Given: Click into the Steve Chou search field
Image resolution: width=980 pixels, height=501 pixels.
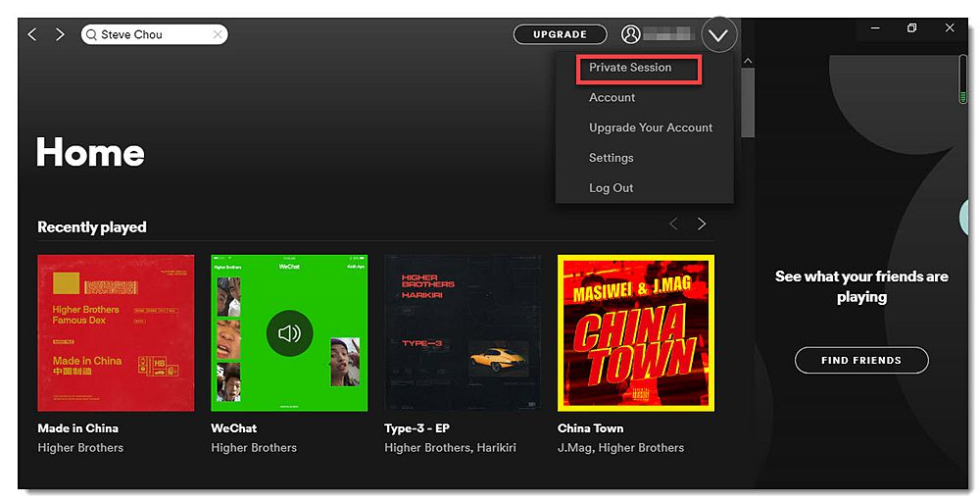Looking at the screenshot, I should (x=155, y=34).
